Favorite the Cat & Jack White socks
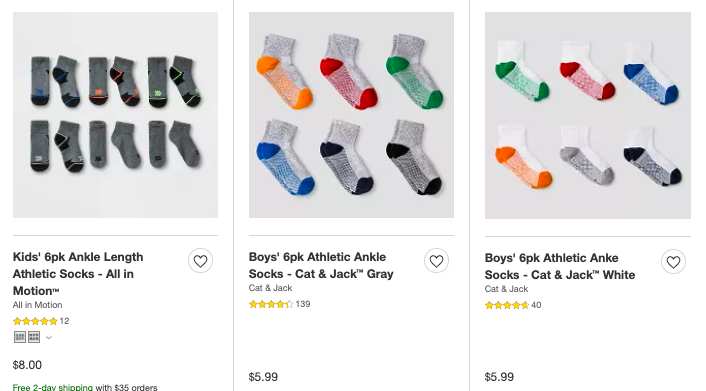706x391 pixels. (x=673, y=262)
